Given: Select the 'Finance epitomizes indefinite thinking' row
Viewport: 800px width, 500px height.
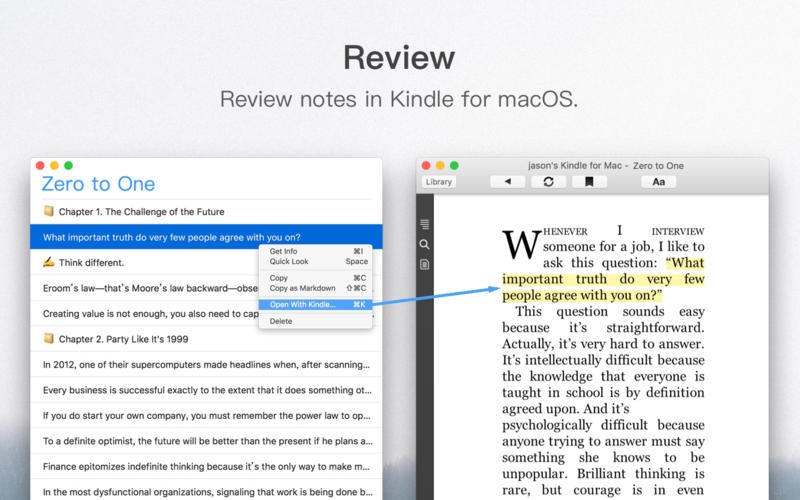Looking at the screenshot, I should pos(206,466).
